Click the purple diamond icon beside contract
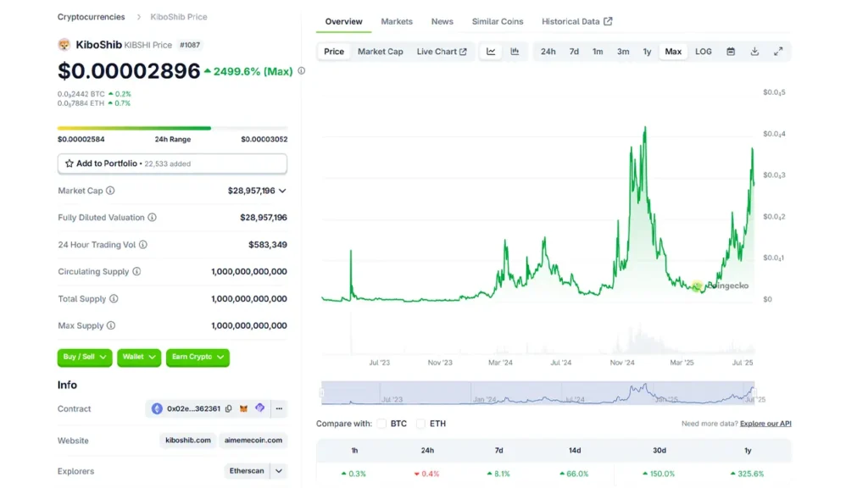This screenshot has width=868, height=488. click(x=259, y=408)
